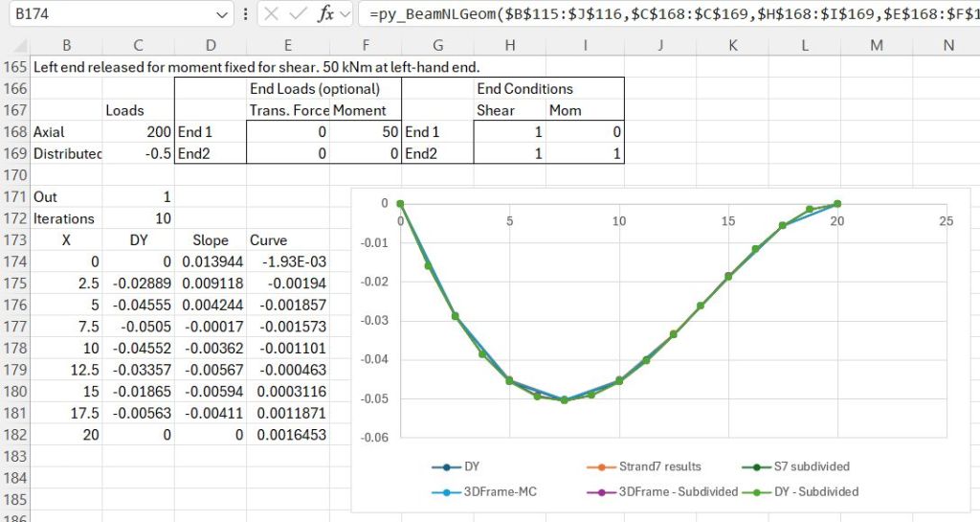980x522 pixels.
Task: Select row header 174
Action: (x=15, y=261)
